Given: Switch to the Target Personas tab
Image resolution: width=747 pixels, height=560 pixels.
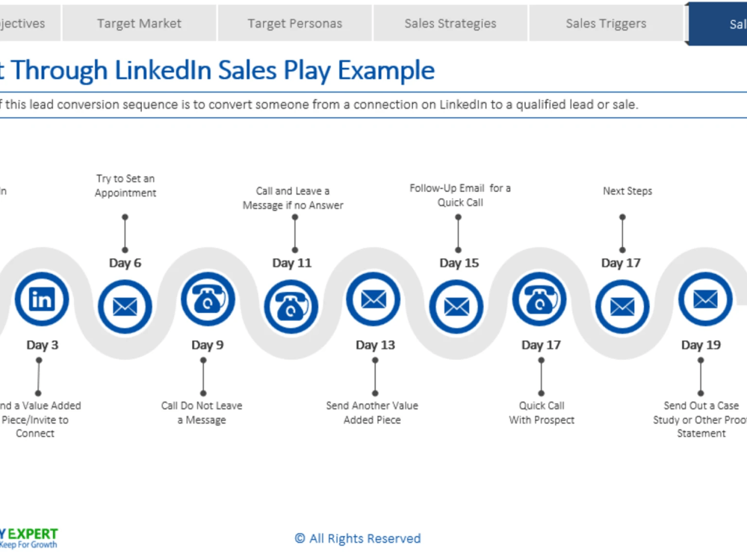Looking at the screenshot, I should click(x=295, y=23).
